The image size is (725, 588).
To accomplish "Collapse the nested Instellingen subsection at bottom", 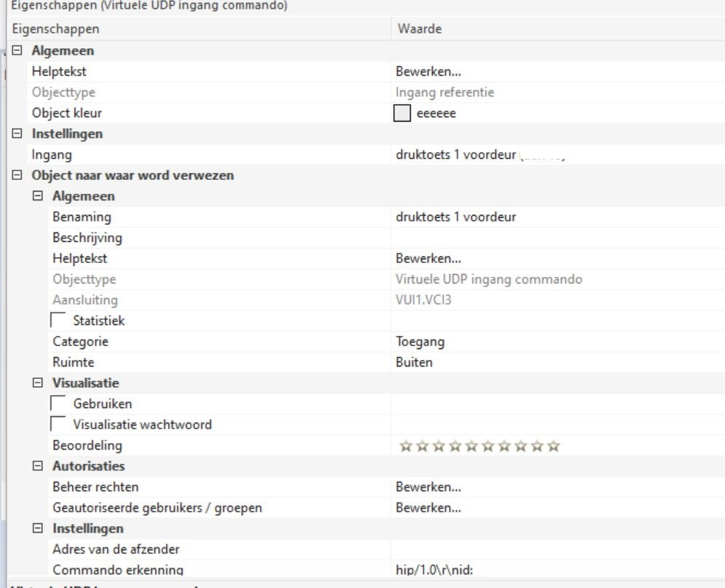I will point(39,529).
